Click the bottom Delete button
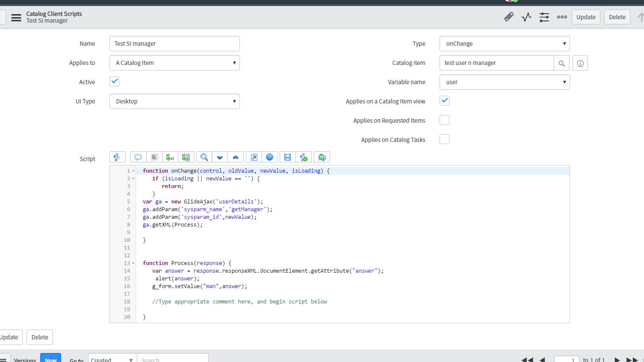Image resolution: width=644 pixels, height=362 pixels. 40,337
